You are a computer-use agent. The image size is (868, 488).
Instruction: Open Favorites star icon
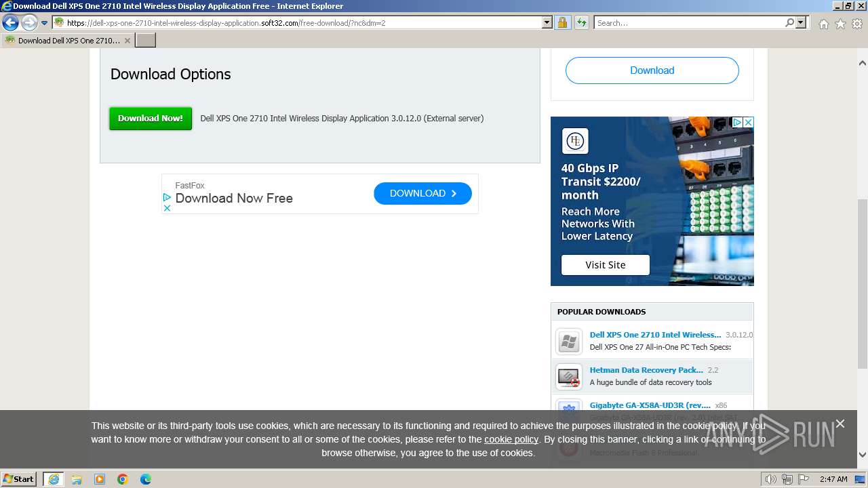[x=840, y=24]
